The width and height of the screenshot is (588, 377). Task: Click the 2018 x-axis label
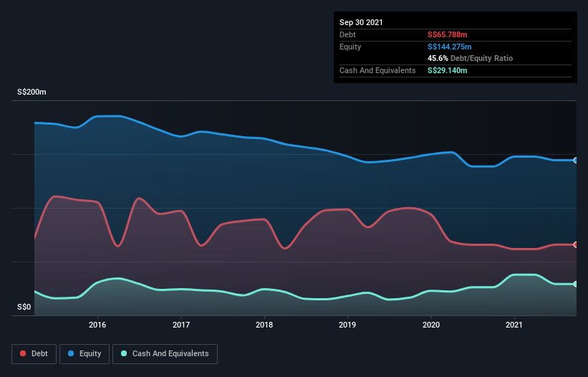264,325
